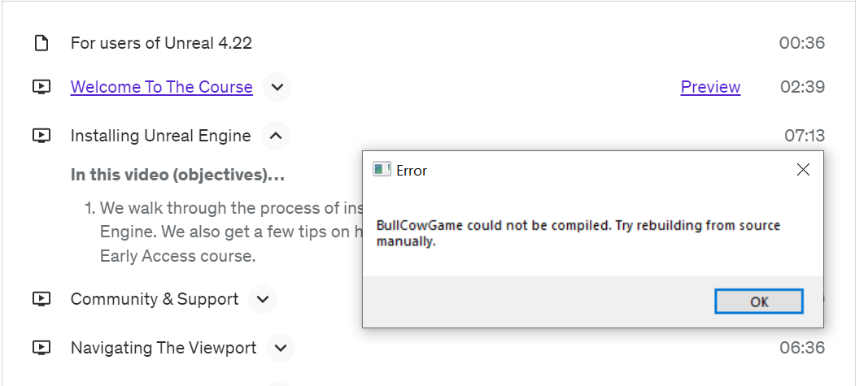Viewport: 868px width, 386px height.
Task: Select the Installing Unreal Engine lecture title
Action: click(160, 136)
